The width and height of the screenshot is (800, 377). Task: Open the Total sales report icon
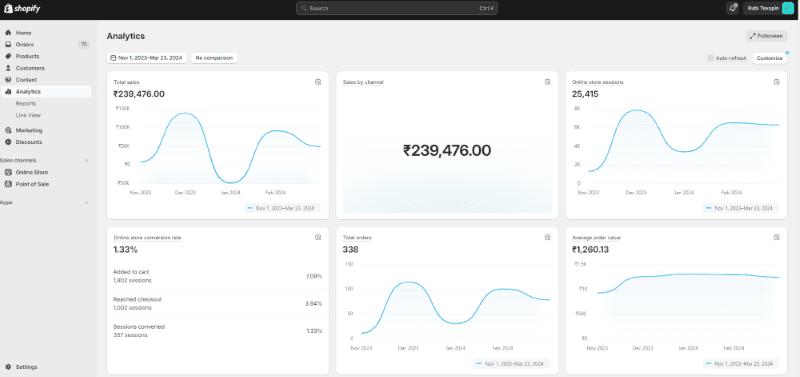pyautogui.click(x=318, y=82)
